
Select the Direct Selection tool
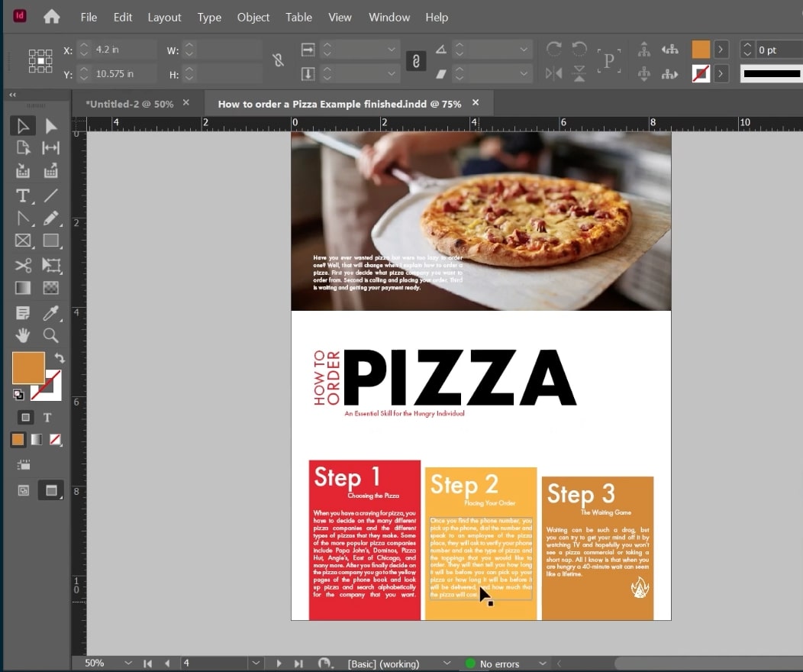(x=51, y=125)
